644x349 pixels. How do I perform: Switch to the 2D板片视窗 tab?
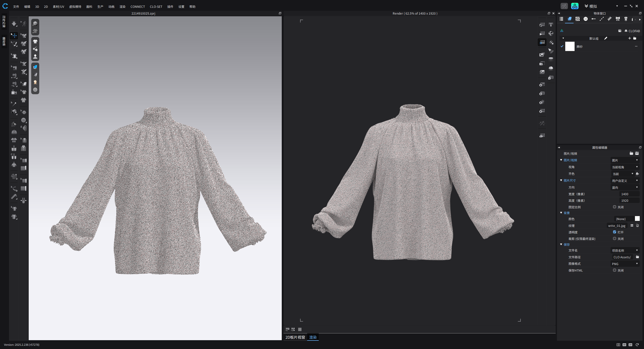pyautogui.click(x=295, y=337)
